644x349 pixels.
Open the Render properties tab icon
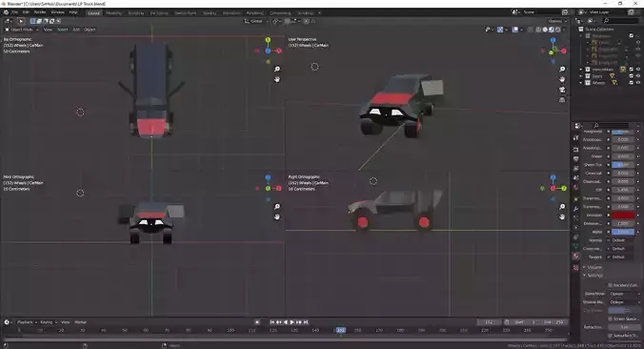[x=575, y=149]
